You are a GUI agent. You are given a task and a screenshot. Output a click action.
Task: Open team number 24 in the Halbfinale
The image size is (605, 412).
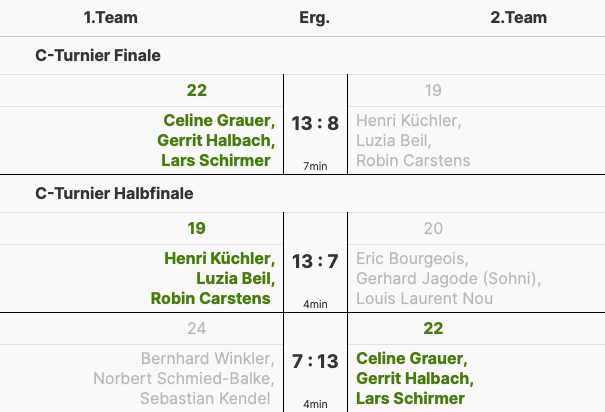click(x=197, y=328)
